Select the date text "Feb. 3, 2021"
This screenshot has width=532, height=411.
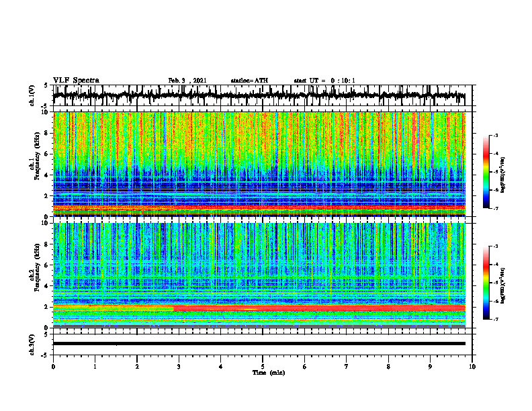[187, 81]
